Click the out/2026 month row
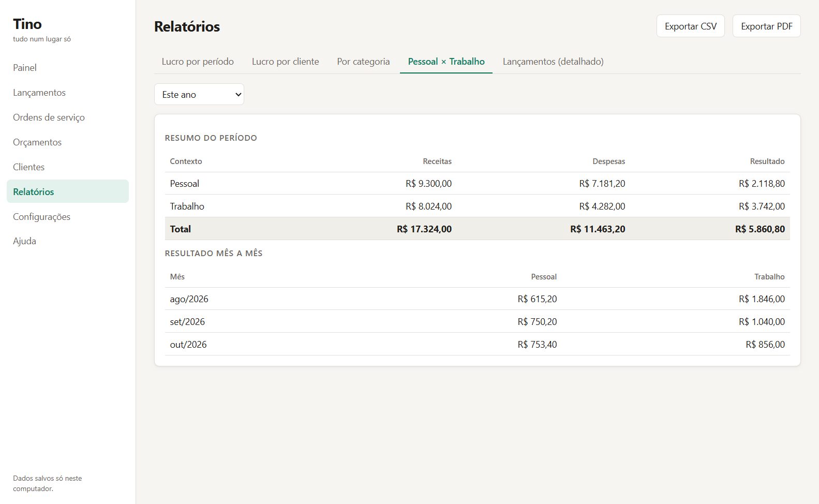This screenshot has height=504, width=819. coord(477,345)
